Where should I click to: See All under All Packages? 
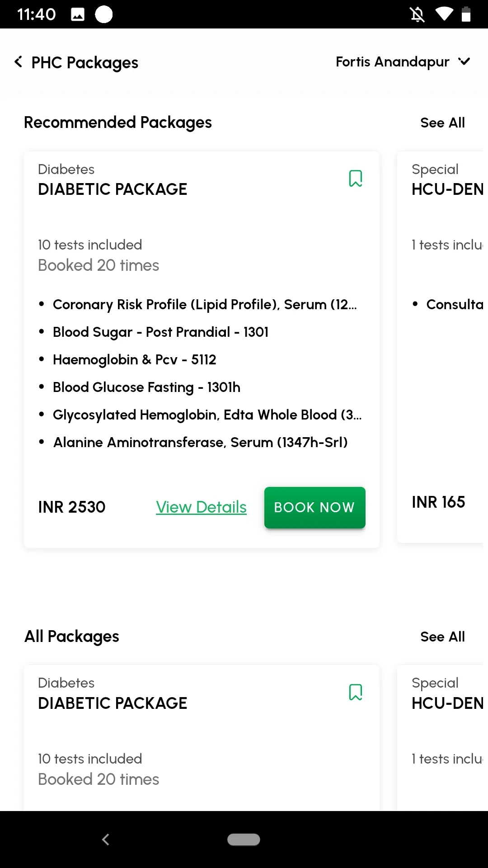[x=442, y=637]
